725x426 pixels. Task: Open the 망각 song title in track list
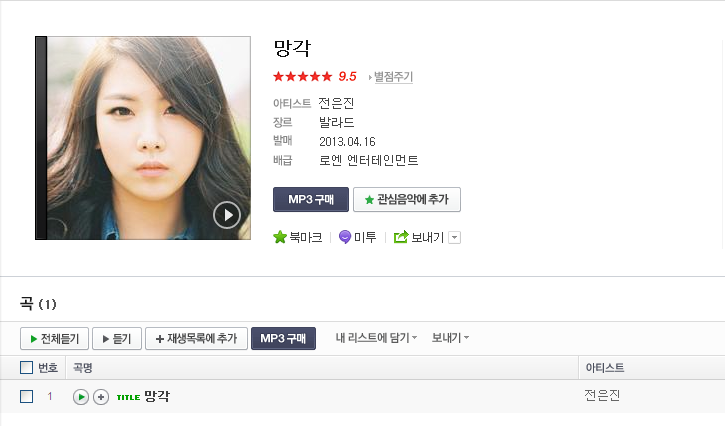[x=157, y=396]
